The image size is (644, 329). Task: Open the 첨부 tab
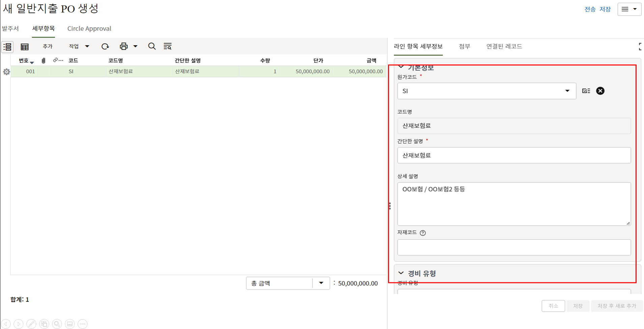tap(464, 47)
